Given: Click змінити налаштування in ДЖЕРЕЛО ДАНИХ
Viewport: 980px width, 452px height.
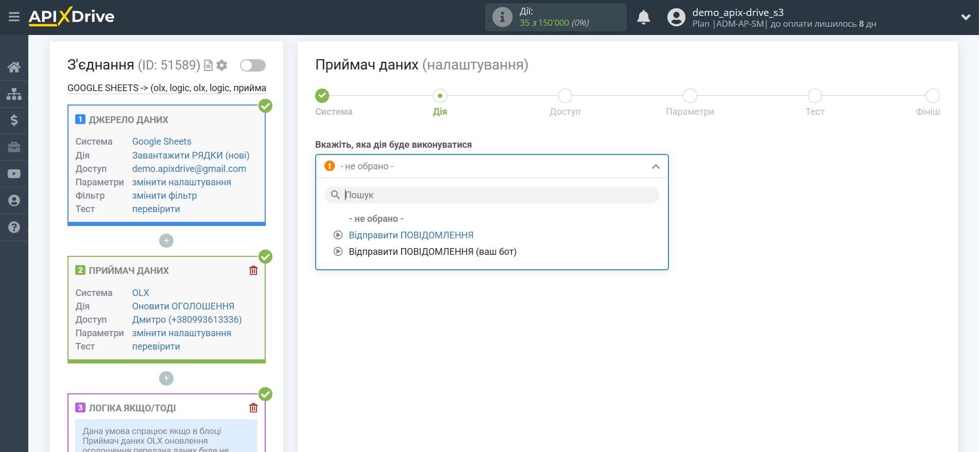Looking at the screenshot, I should (181, 182).
